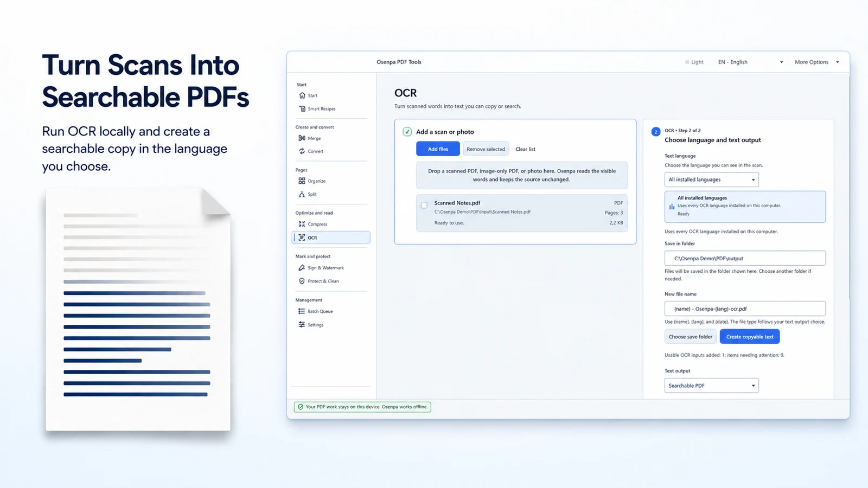Click the step 2 badge icon
Image resolution: width=868 pixels, height=488 pixels.
tap(655, 132)
